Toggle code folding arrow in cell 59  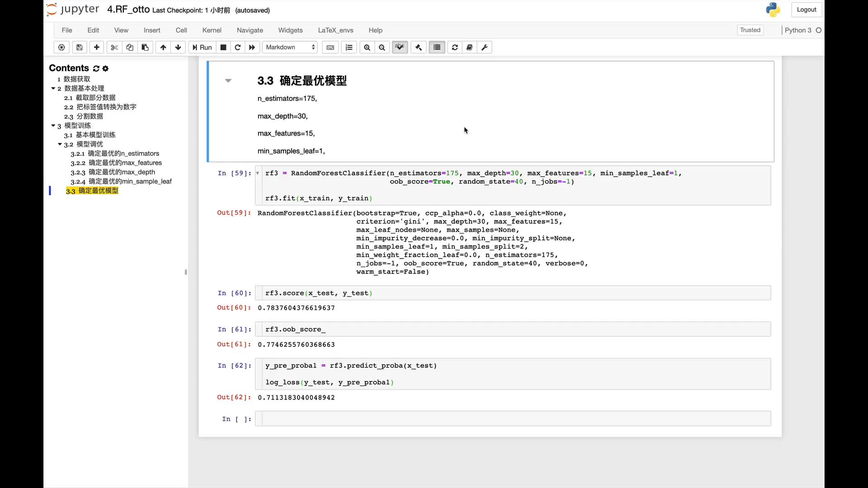[258, 173]
